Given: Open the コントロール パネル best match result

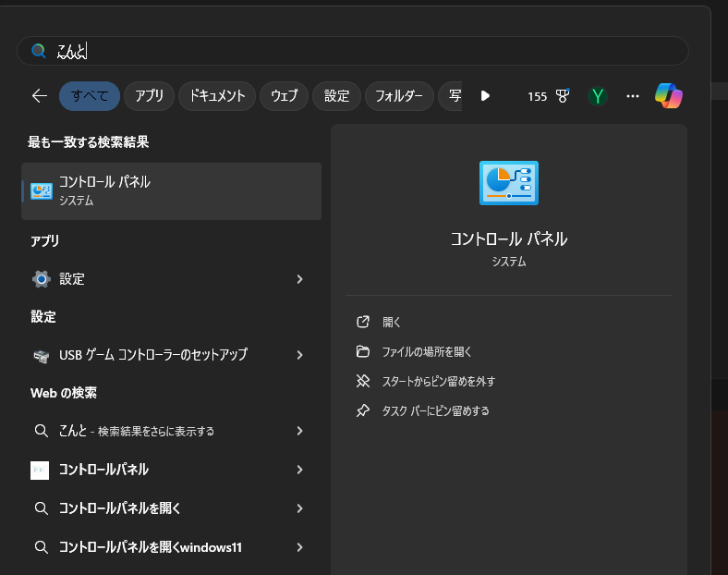Looking at the screenshot, I should coord(171,190).
